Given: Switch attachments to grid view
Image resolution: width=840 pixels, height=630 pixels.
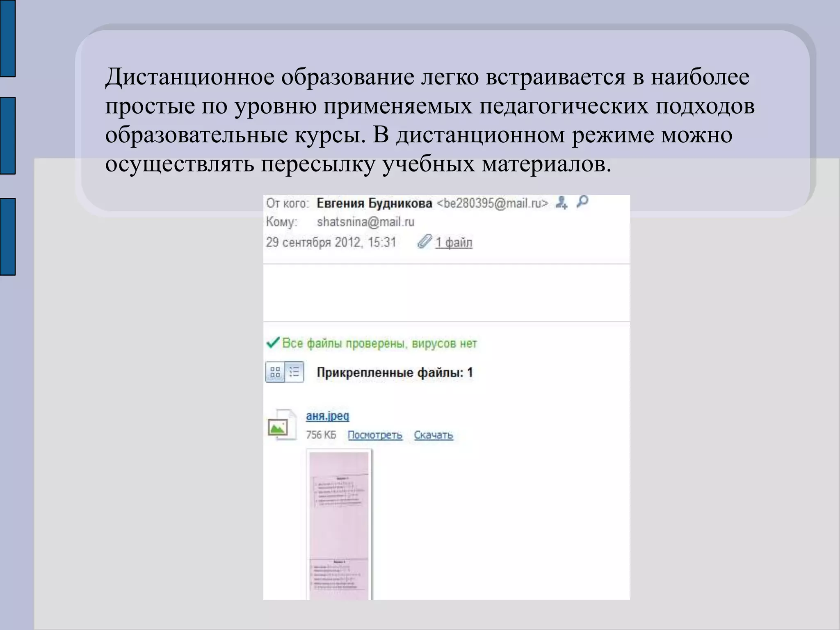Looking at the screenshot, I should point(275,372).
